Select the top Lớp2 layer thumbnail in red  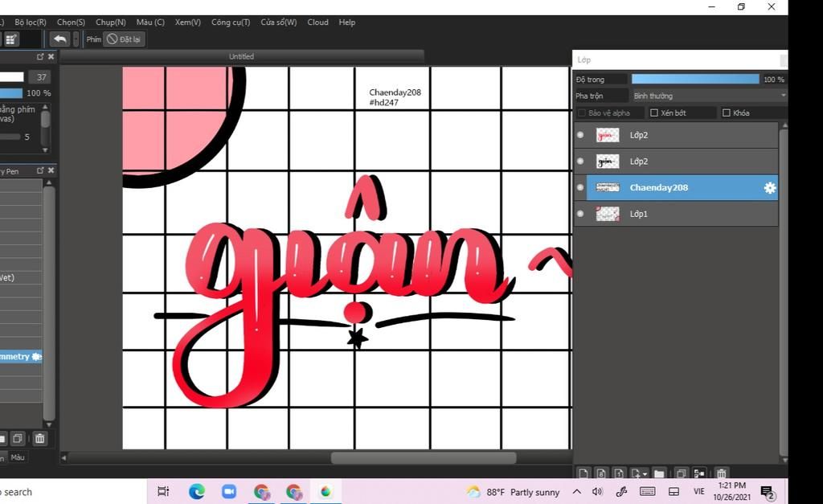tap(608, 135)
